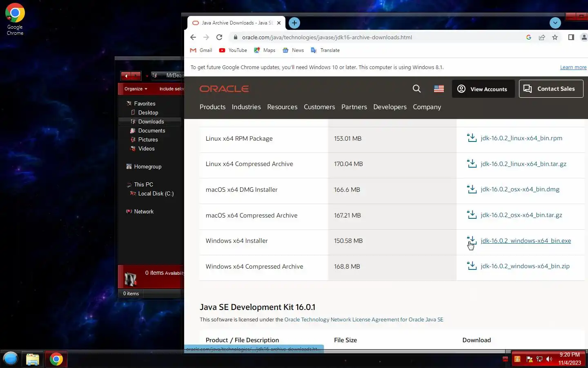Viewport: 588px width, 368px height.
Task: Open Gmail bookmark
Action: (x=201, y=50)
